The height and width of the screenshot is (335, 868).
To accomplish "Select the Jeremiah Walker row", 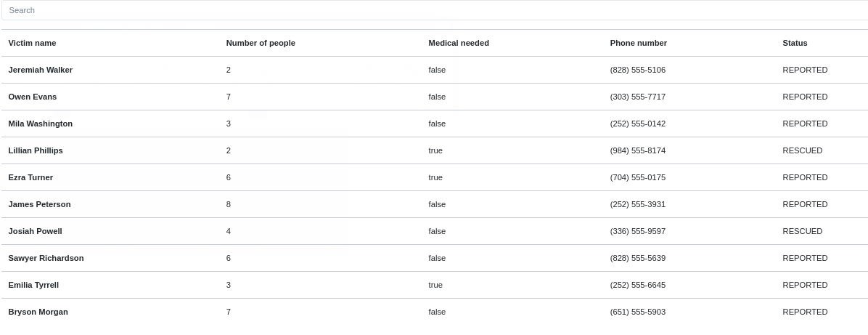I will 41,70.
